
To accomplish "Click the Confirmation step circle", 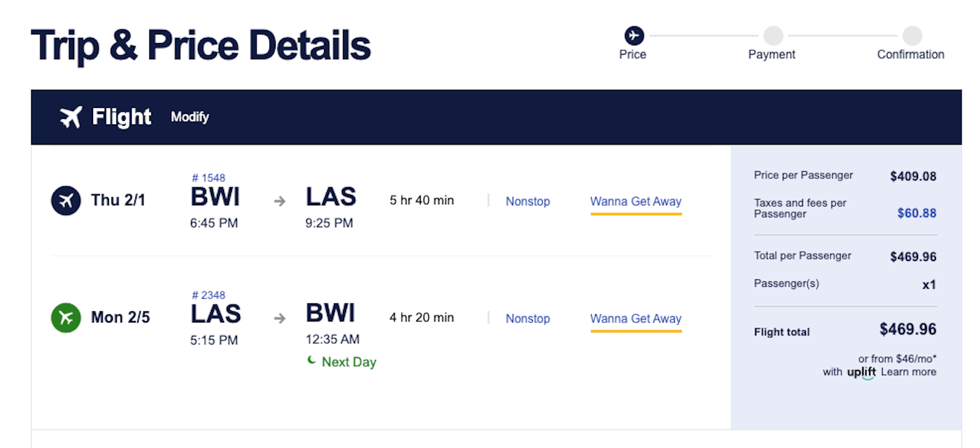I will coord(912,36).
